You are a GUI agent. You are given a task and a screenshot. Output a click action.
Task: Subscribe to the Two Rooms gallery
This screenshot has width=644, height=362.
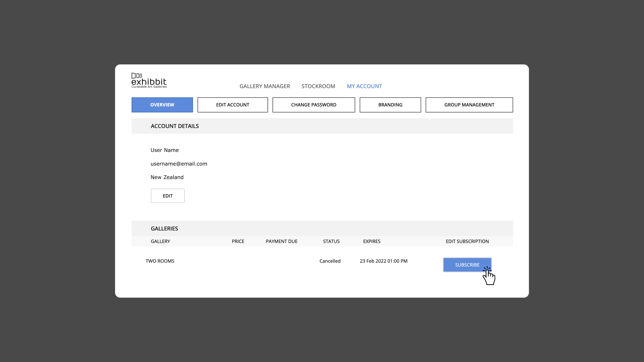tap(467, 265)
